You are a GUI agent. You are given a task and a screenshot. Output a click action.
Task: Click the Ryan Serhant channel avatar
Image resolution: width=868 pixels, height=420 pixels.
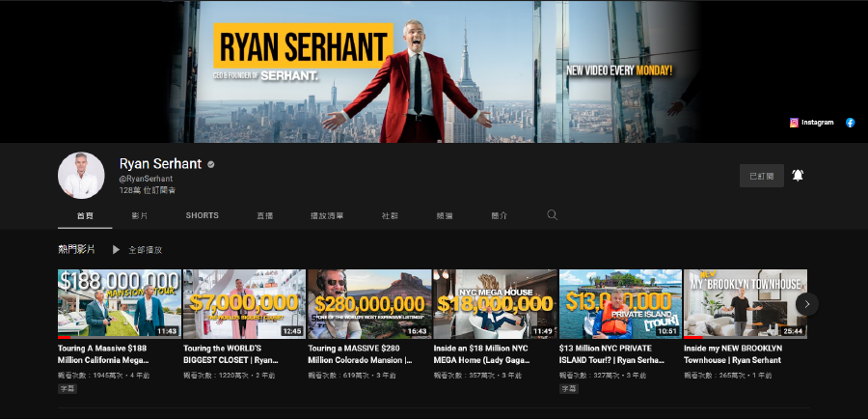[x=81, y=176]
